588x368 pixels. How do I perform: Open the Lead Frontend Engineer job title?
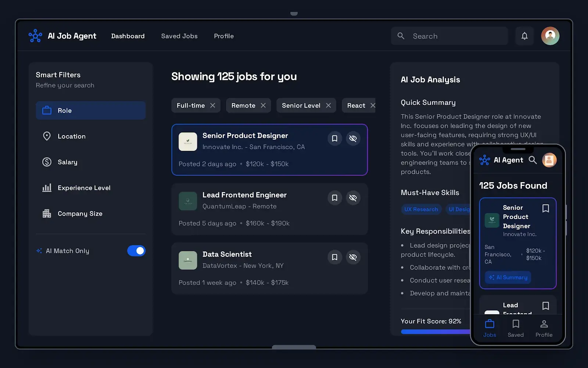[x=244, y=195]
